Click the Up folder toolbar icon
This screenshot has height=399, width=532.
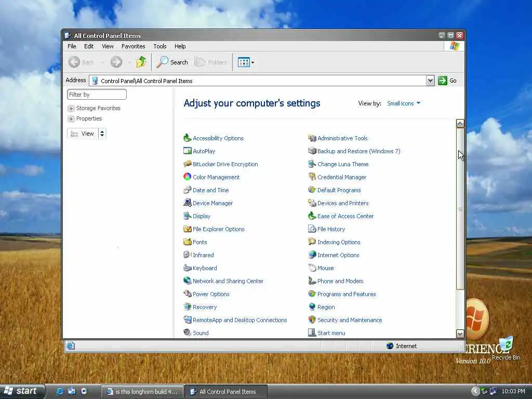141,62
